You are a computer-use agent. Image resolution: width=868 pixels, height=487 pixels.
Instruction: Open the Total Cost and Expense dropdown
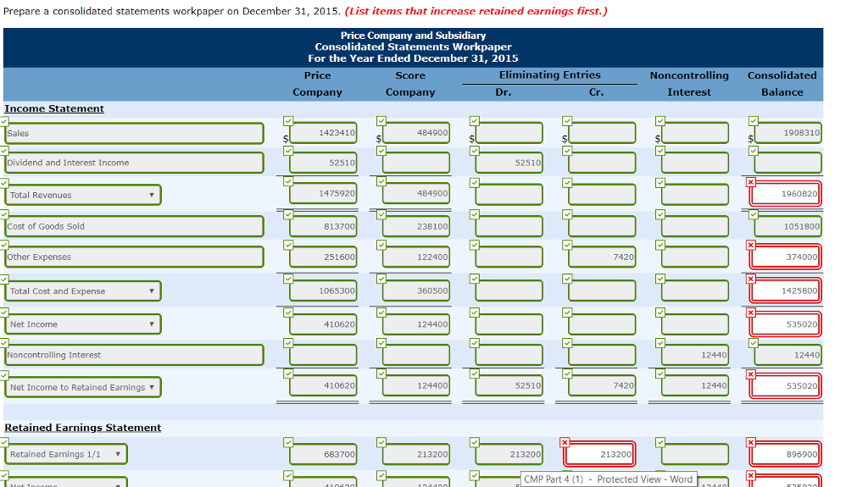pos(82,291)
